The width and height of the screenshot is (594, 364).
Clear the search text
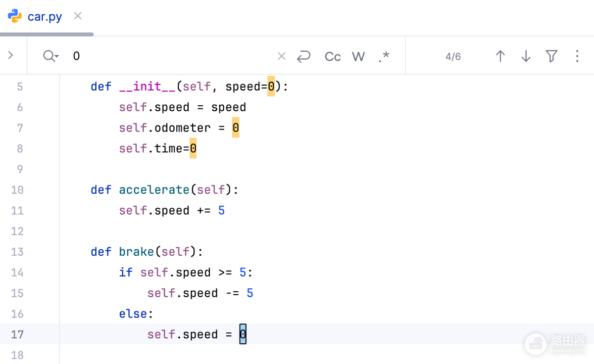282,56
